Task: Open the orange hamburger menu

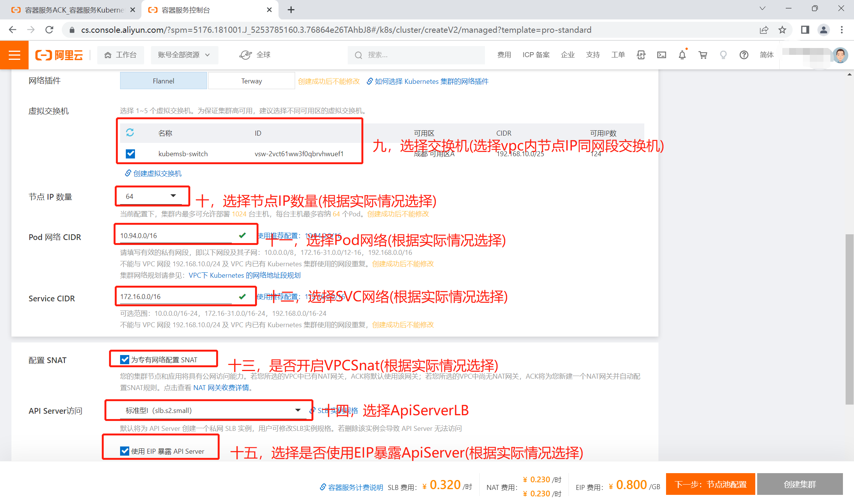Action: coord(14,55)
